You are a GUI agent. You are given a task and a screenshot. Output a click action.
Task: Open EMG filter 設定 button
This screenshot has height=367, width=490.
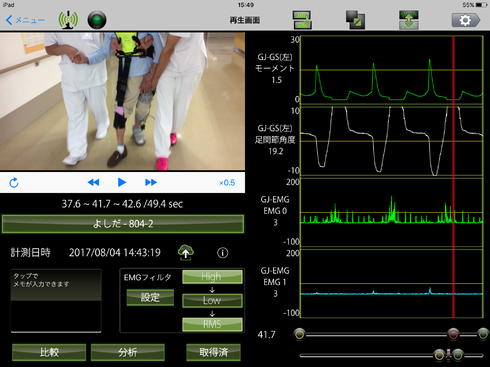(x=150, y=297)
